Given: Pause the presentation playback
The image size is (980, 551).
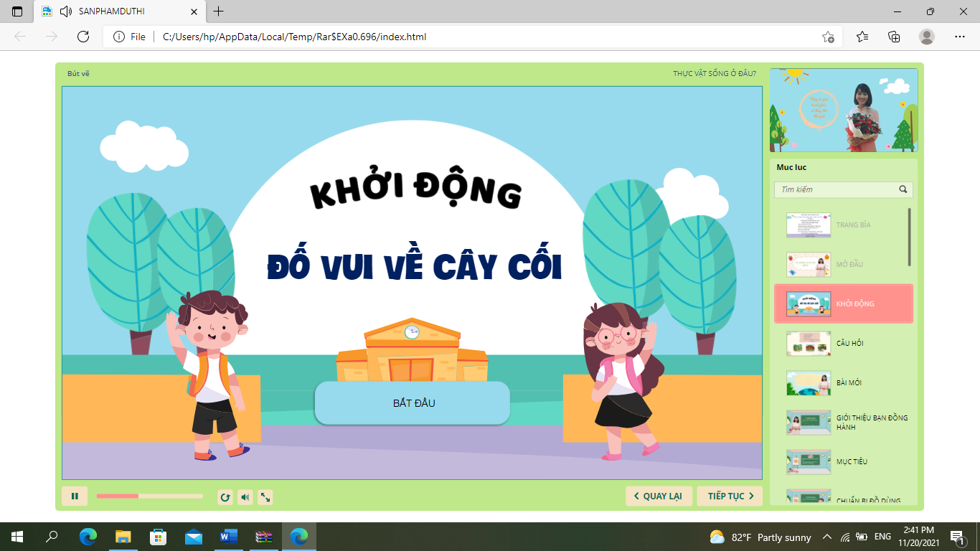Looking at the screenshot, I should tap(75, 496).
